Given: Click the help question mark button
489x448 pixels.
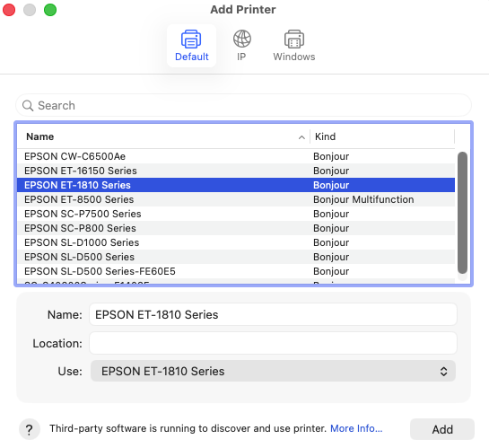Looking at the screenshot, I should coord(30,429).
